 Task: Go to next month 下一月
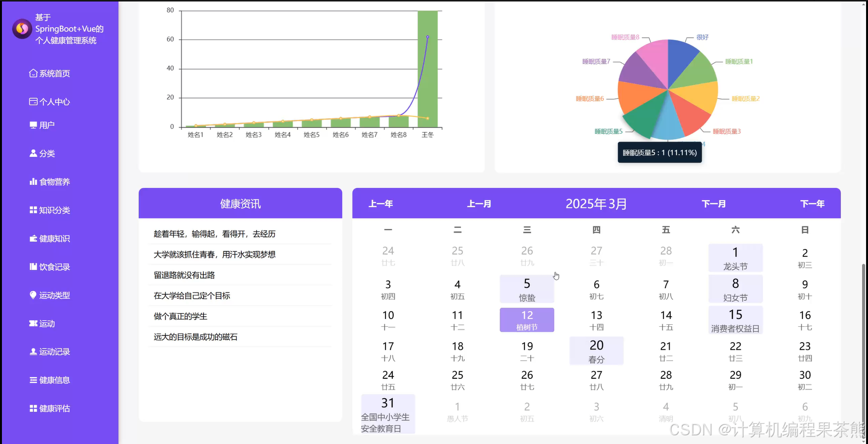click(714, 204)
